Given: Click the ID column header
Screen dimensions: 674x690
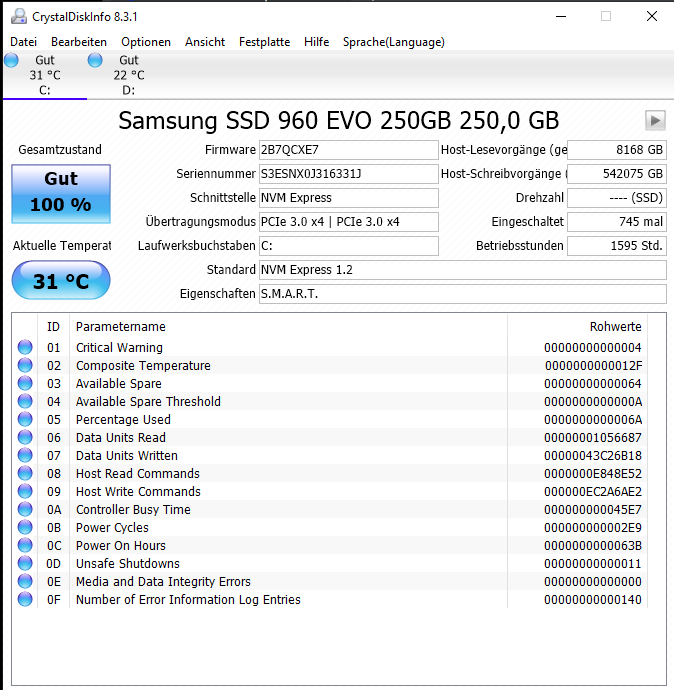Looking at the screenshot, I should (53, 327).
